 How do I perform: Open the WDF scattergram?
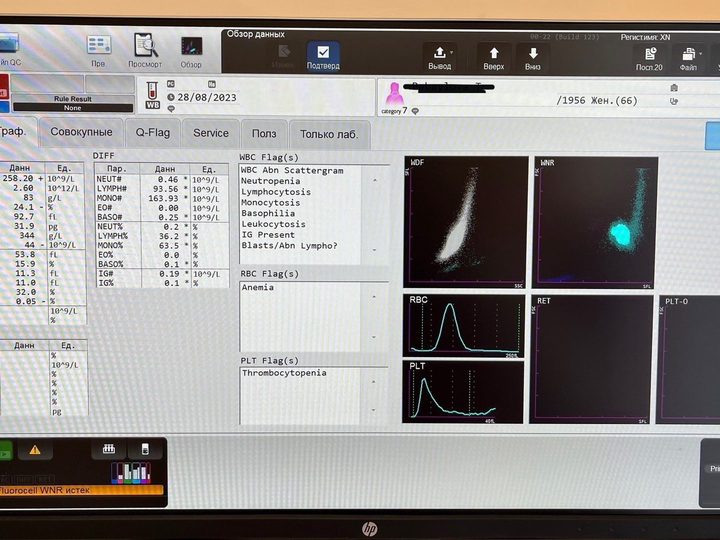466,222
